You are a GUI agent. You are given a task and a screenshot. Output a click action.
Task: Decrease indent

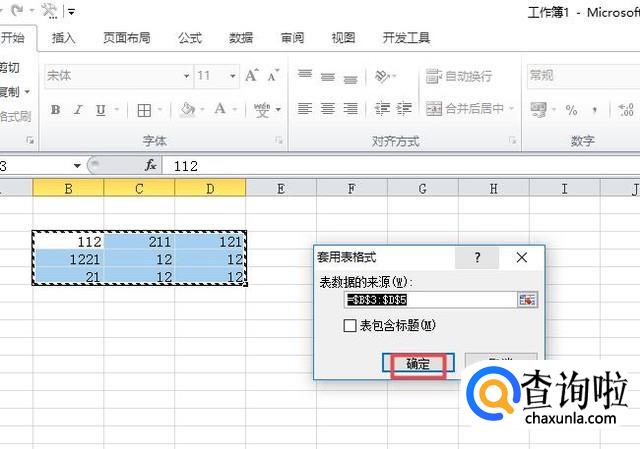click(382, 109)
